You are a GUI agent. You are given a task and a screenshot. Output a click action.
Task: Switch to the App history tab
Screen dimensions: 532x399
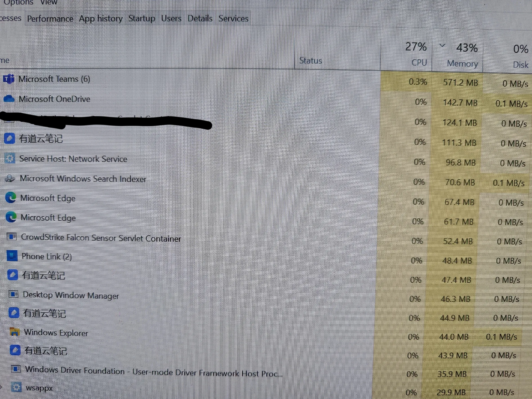[x=101, y=18]
